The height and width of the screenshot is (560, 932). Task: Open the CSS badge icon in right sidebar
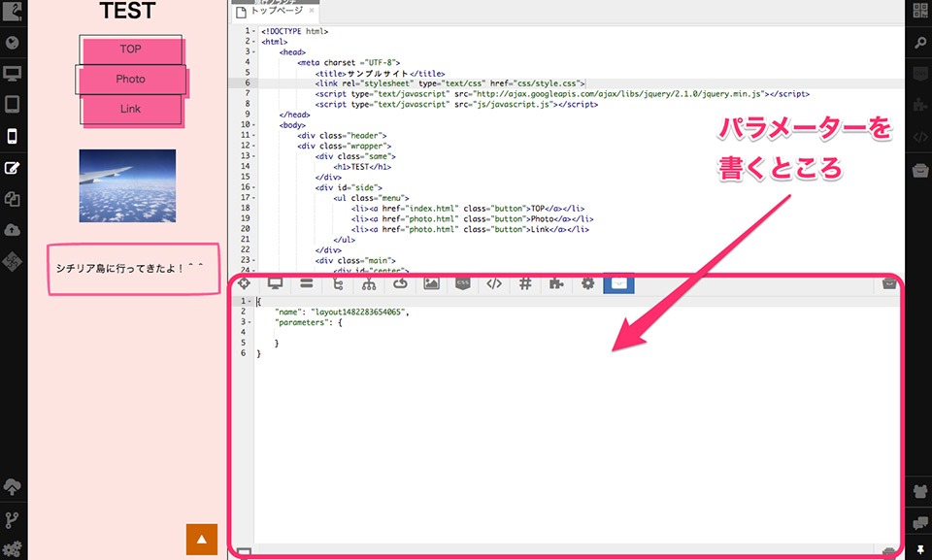click(x=920, y=74)
